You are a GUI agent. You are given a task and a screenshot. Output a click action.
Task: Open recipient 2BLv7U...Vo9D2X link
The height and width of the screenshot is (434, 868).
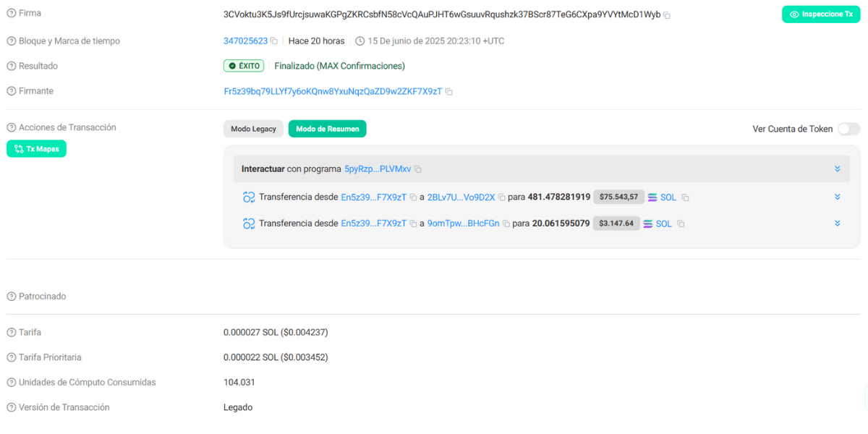(x=461, y=197)
